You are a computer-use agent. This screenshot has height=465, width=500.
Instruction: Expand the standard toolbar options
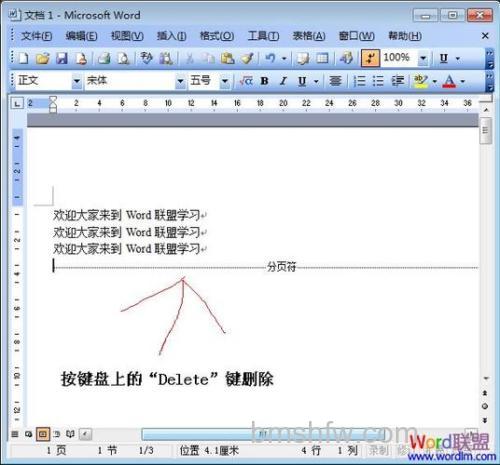[489, 58]
